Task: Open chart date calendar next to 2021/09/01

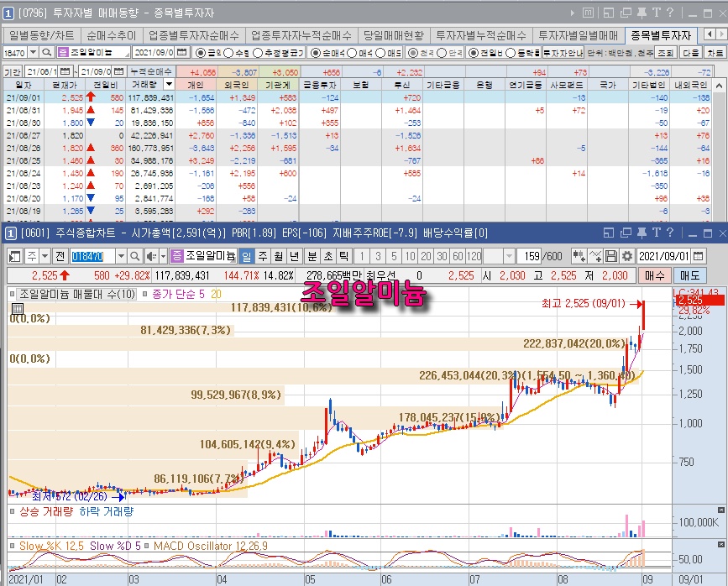Action: coord(698,256)
